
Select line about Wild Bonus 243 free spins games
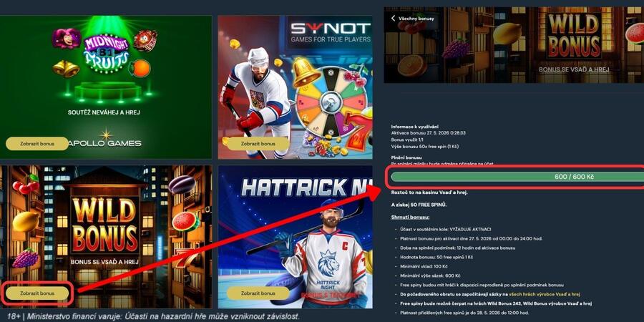496,303
